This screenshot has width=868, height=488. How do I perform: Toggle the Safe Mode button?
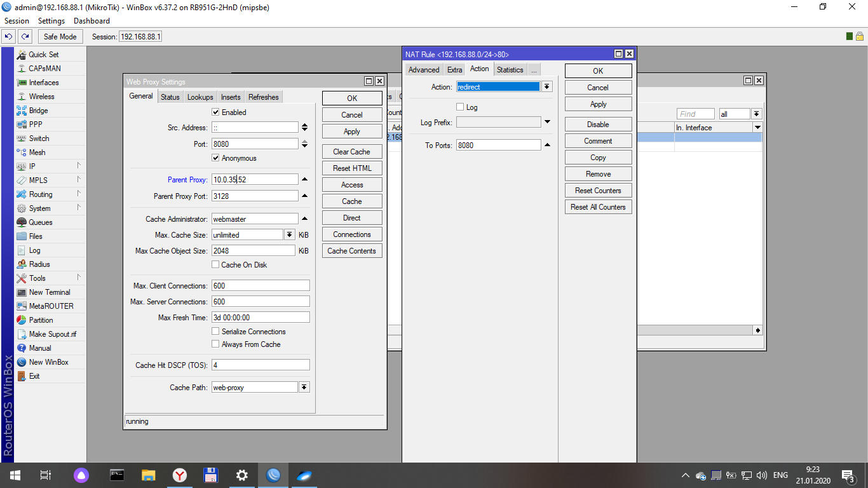click(x=60, y=37)
